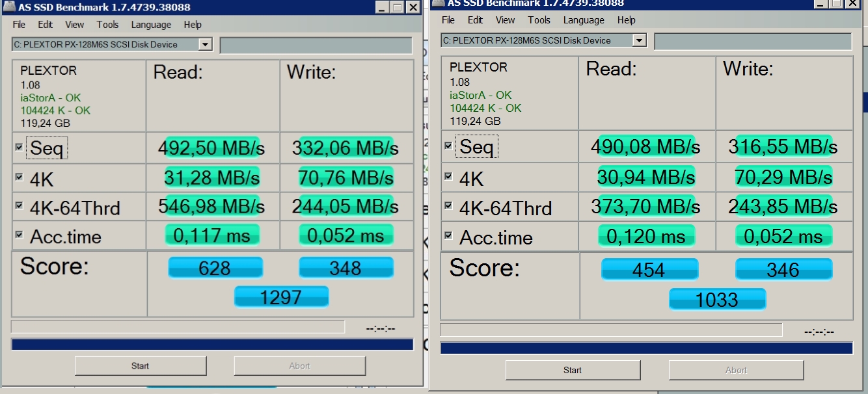This screenshot has width=868, height=394.
Task: Click 4K read value 31,28 MB/s
Action: [211, 177]
